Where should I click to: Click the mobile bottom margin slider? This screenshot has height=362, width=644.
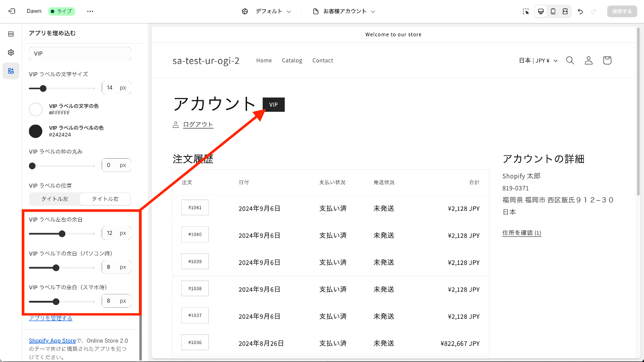[x=62, y=302]
